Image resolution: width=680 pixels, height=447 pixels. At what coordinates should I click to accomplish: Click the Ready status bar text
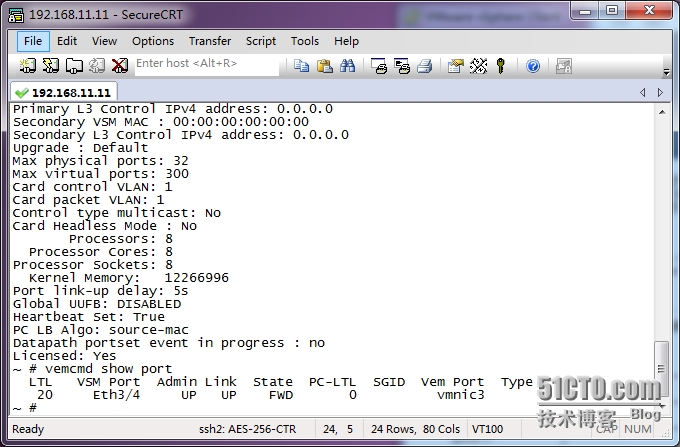[28, 429]
